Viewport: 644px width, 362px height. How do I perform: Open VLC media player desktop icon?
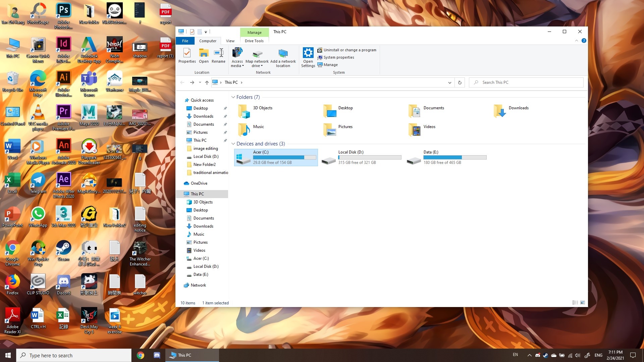coord(38,117)
